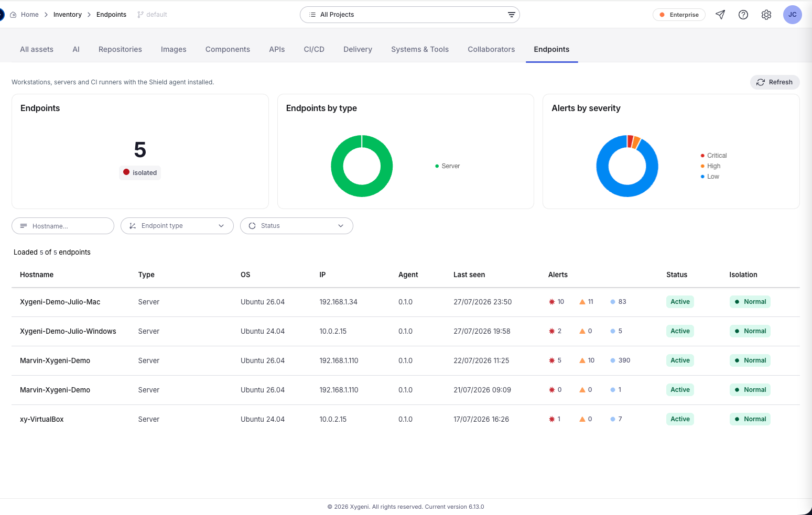Click the low alert dot showing 390
The image size is (812, 515).
tap(613, 360)
